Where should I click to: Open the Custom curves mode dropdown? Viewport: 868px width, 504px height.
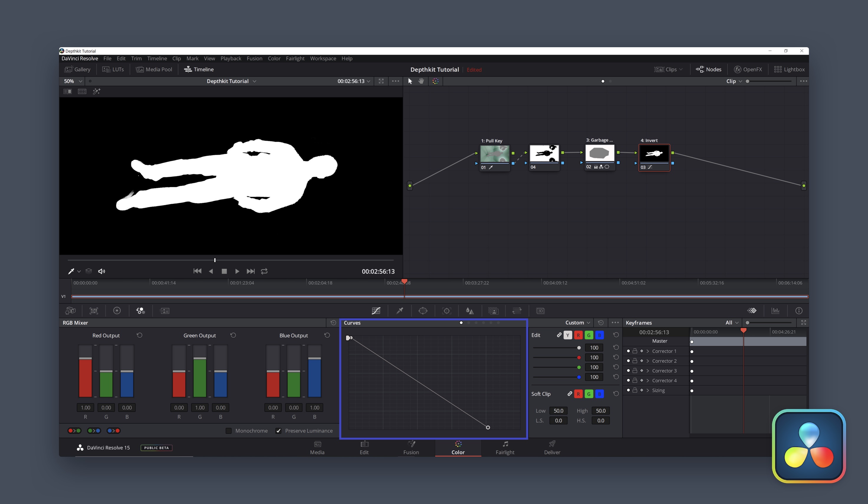coord(577,323)
